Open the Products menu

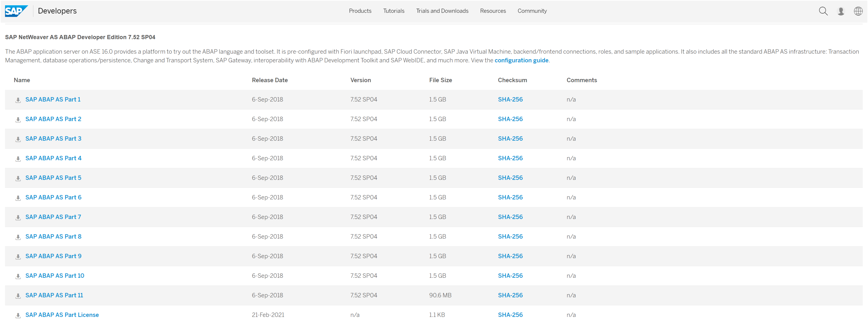[x=360, y=11]
